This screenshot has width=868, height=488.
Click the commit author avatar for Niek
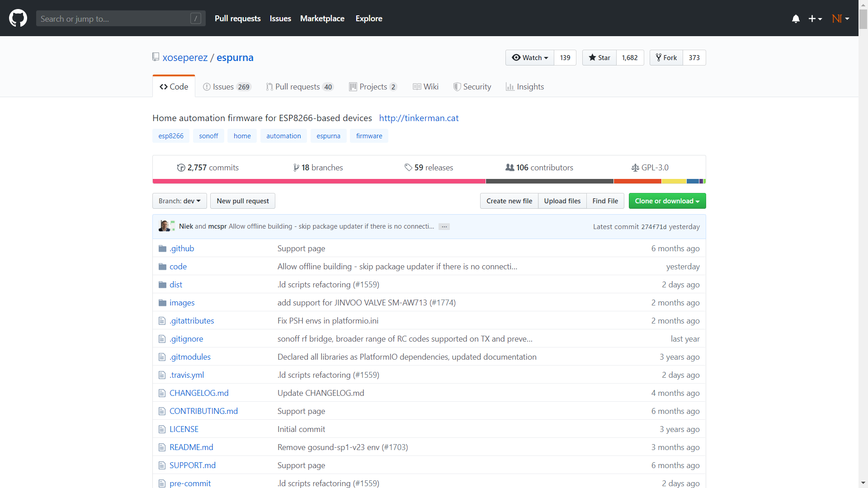164,226
